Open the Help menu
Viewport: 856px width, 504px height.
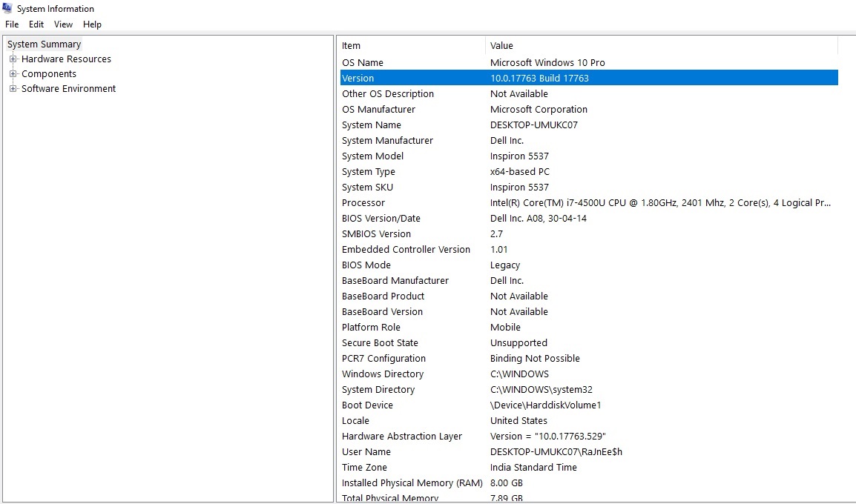(x=92, y=24)
